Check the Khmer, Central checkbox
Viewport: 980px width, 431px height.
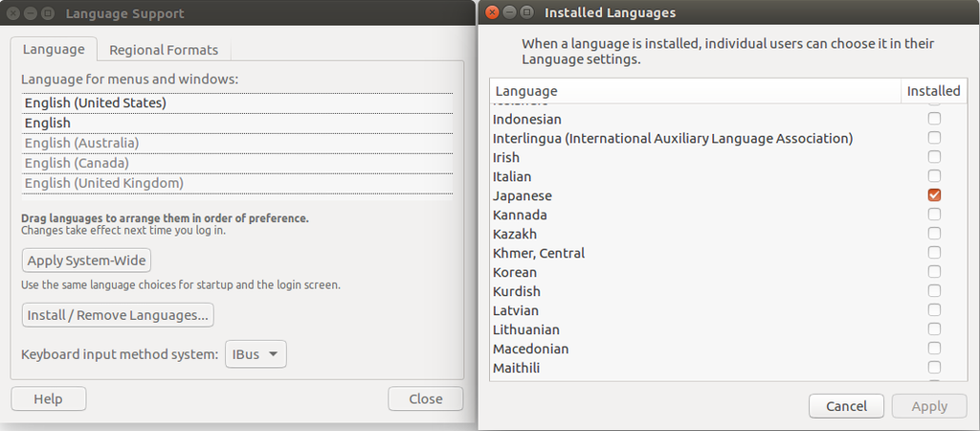point(934,253)
